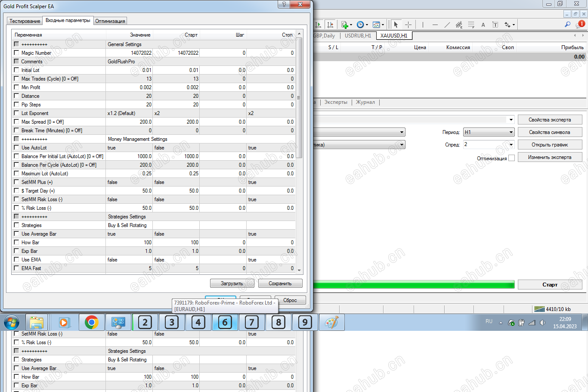Enable optimization for Initial Lot

click(16, 70)
